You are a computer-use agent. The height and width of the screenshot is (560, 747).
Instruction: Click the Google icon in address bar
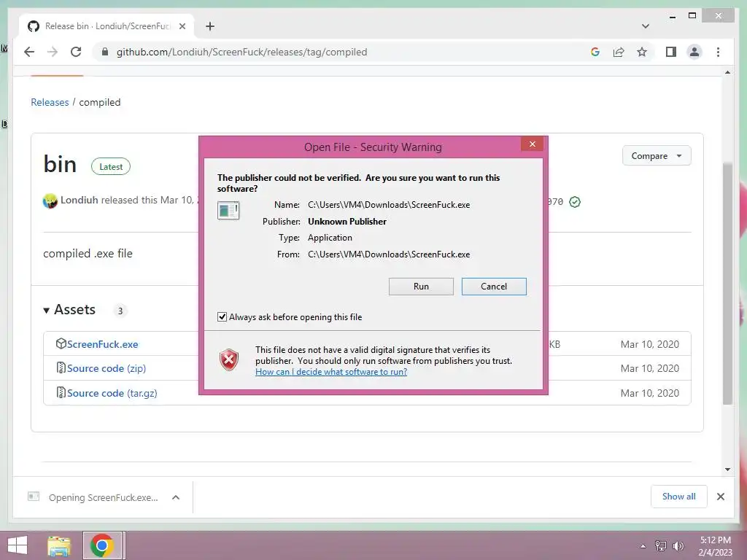(595, 52)
